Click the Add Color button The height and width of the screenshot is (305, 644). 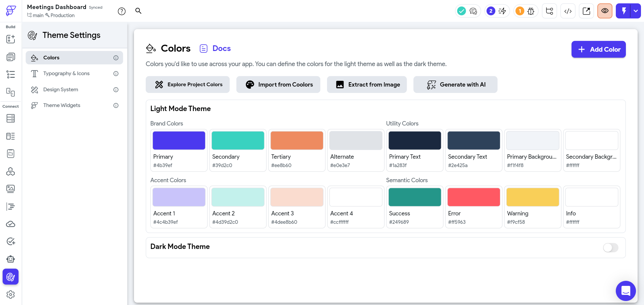point(598,49)
